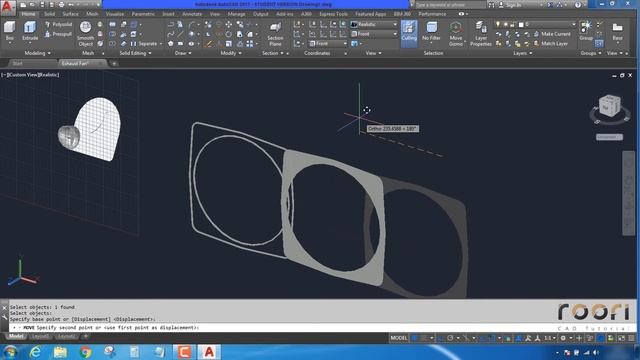Open the Help question mark icon
This screenshot has height=360, width=640.
[x=578, y=5]
